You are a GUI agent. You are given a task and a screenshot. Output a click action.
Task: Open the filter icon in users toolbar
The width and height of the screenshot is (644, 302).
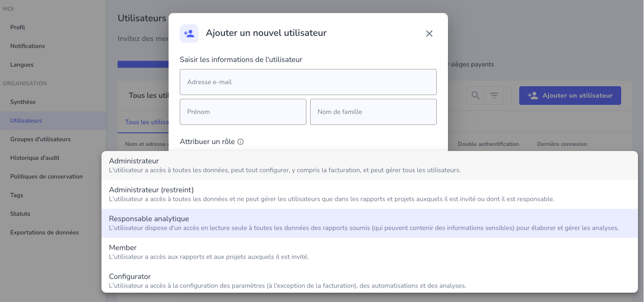[494, 96]
